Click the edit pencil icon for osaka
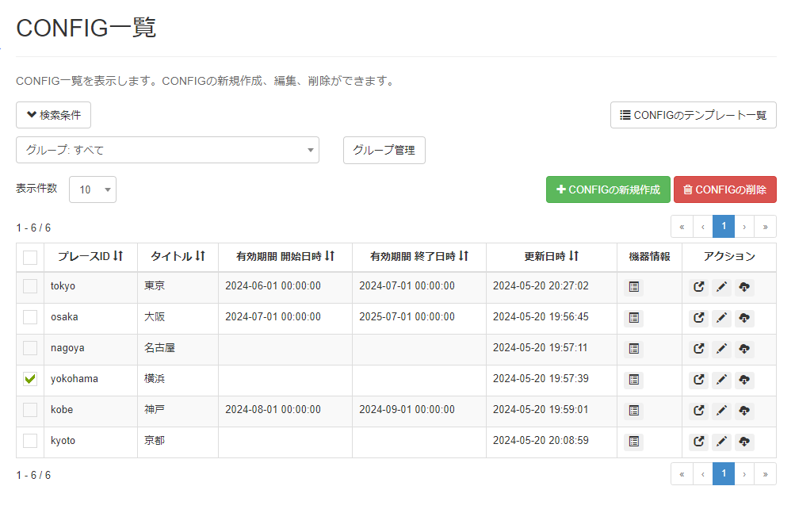 pyautogui.click(x=721, y=318)
